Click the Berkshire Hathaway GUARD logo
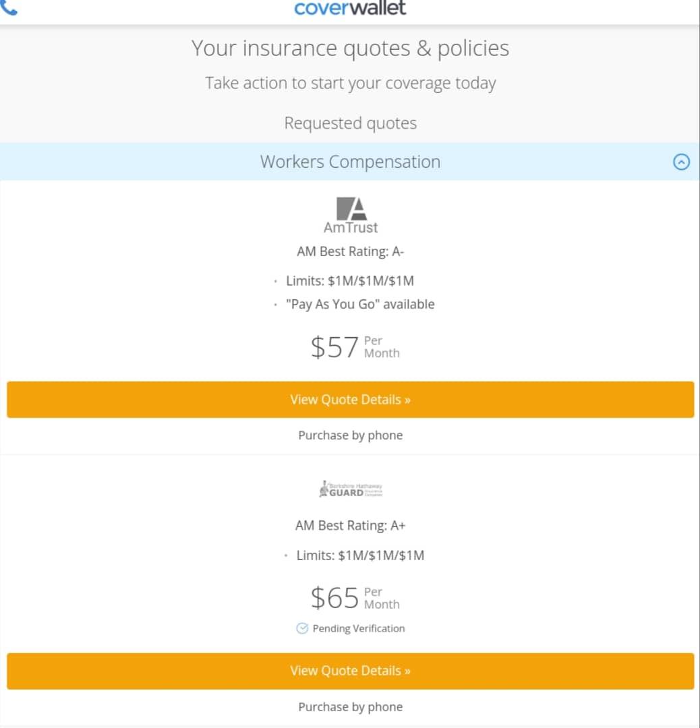Image resolution: width=700 pixels, height=728 pixels. [x=351, y=489]
